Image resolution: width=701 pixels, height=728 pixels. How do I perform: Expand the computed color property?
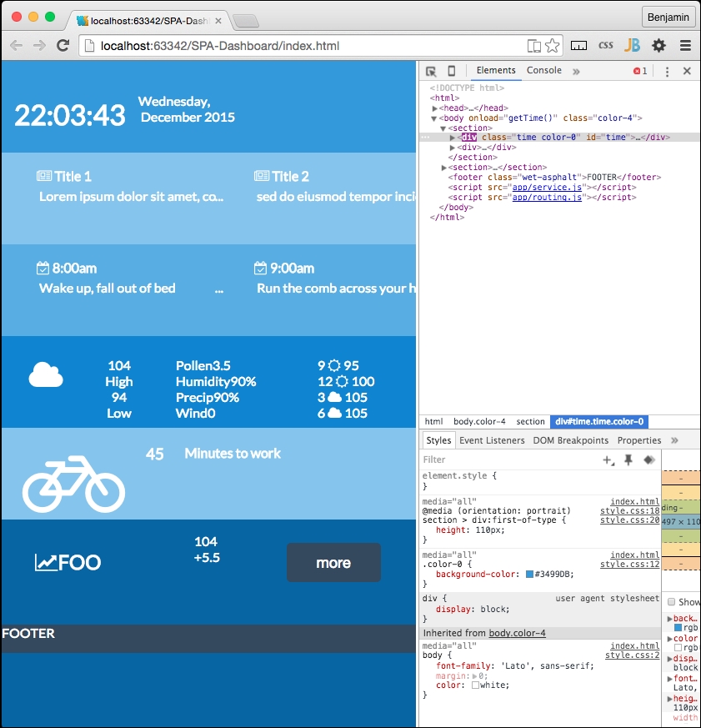point(669,639)
